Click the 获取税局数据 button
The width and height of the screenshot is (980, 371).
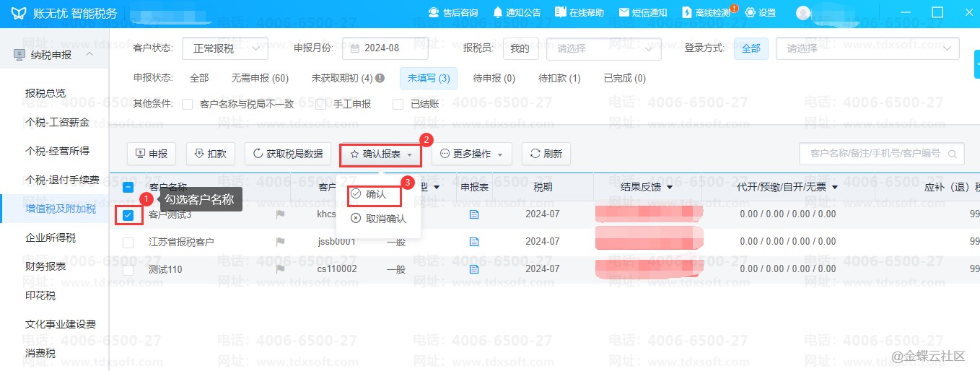tap(287, 154)
